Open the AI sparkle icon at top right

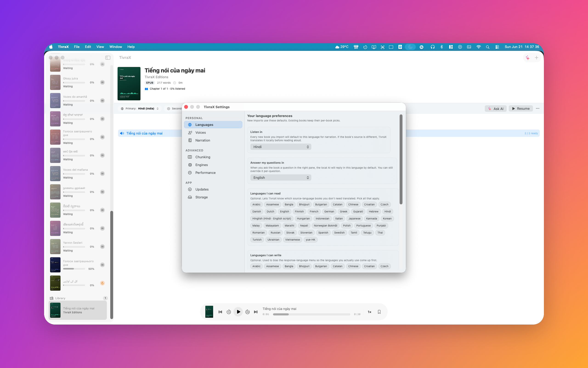(x=528, y=58)
